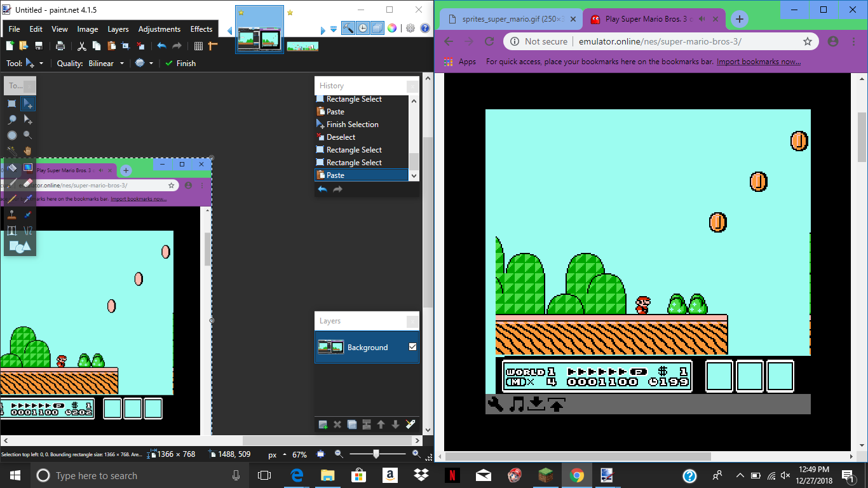The image size is (868, 488).
Task: Open the Tool chooser dropdown arrow
Action: point(41,64)
